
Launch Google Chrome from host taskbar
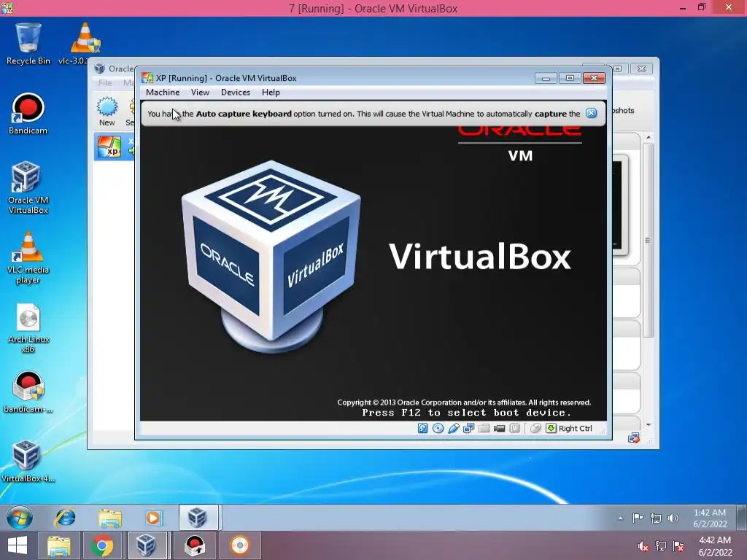click(x=101, y=545)
